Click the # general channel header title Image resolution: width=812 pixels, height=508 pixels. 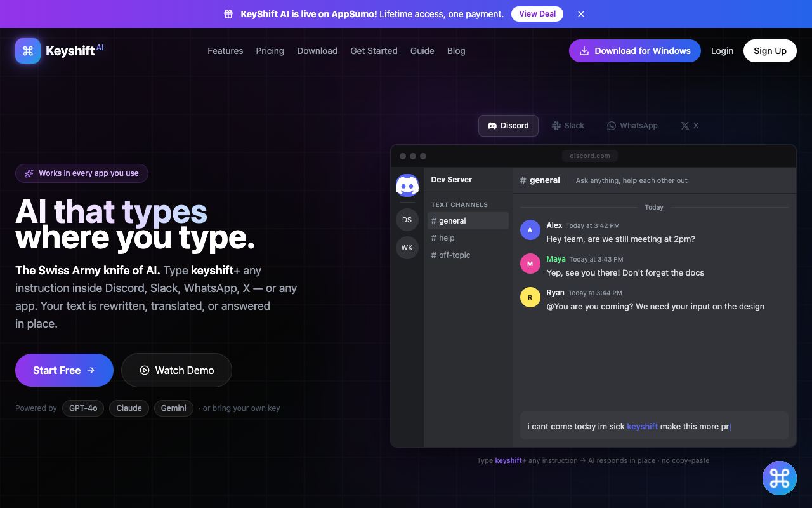[x=540, y=180]
